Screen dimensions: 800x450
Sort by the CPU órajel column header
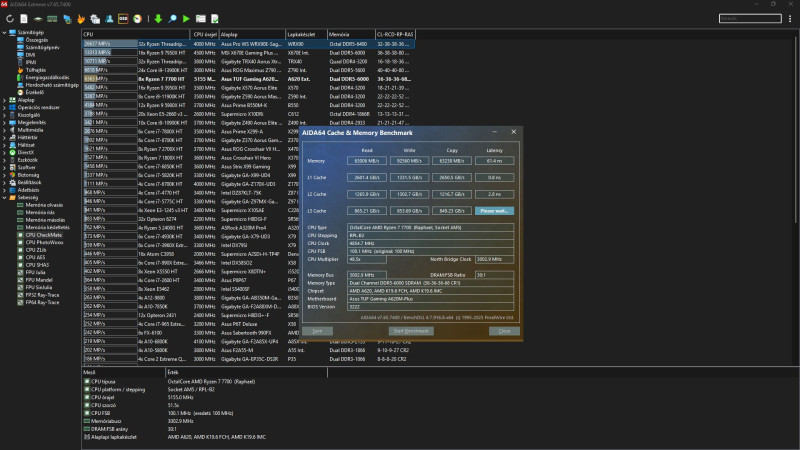tap(205, 35)
